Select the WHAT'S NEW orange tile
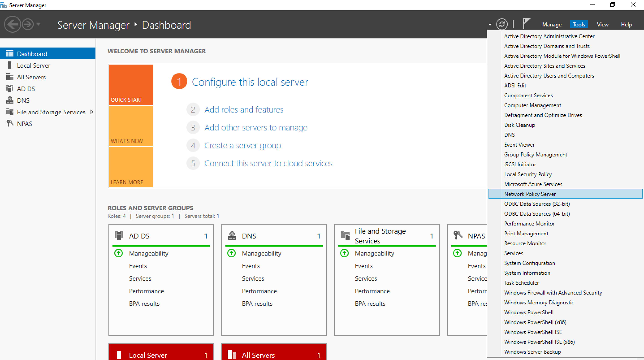The width and height of the screenshot is (644, 360). pos(130,126)
